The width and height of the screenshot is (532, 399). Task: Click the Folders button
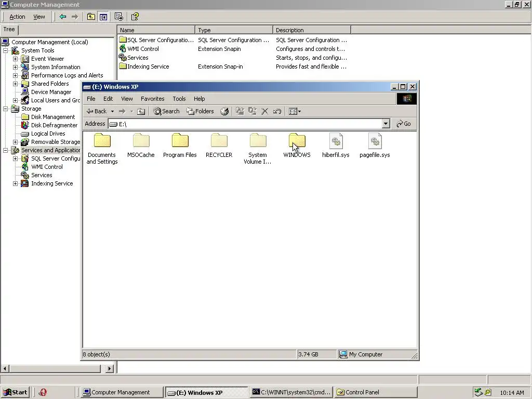click(200, 111)
